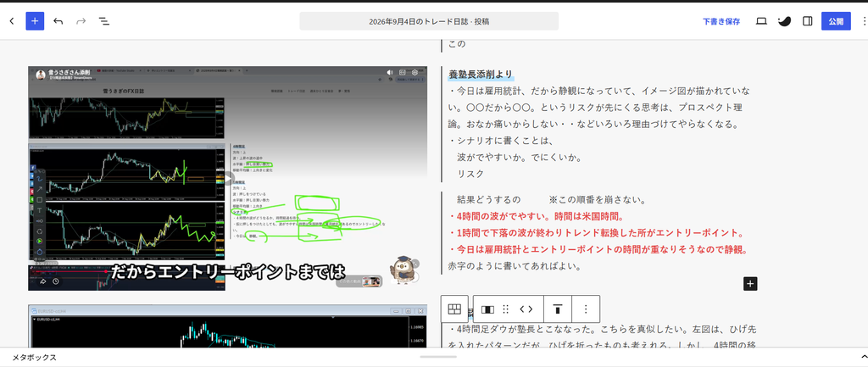
Task: Toggle the settings sidebar panel
Action: tap(808, 21)
